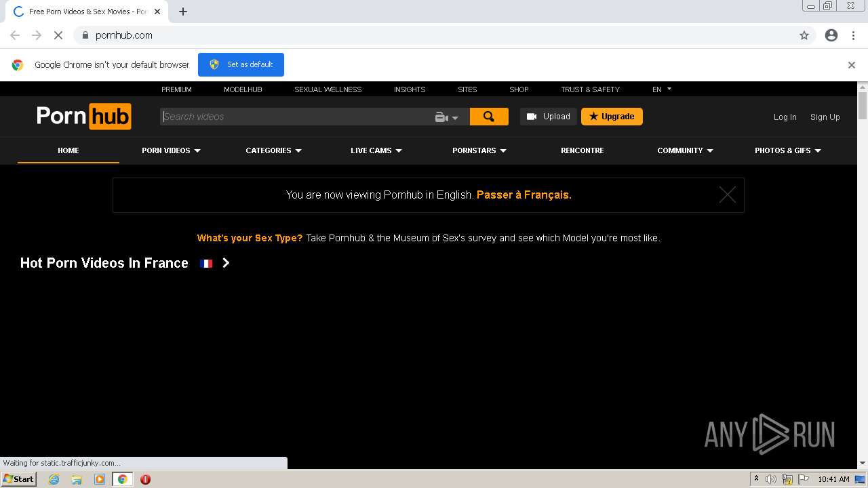Image resolution: width=868 pixels, height=488 pixels.
Task: Open the INSIGHTS top bar link
Action: click(x=410, y=89)
